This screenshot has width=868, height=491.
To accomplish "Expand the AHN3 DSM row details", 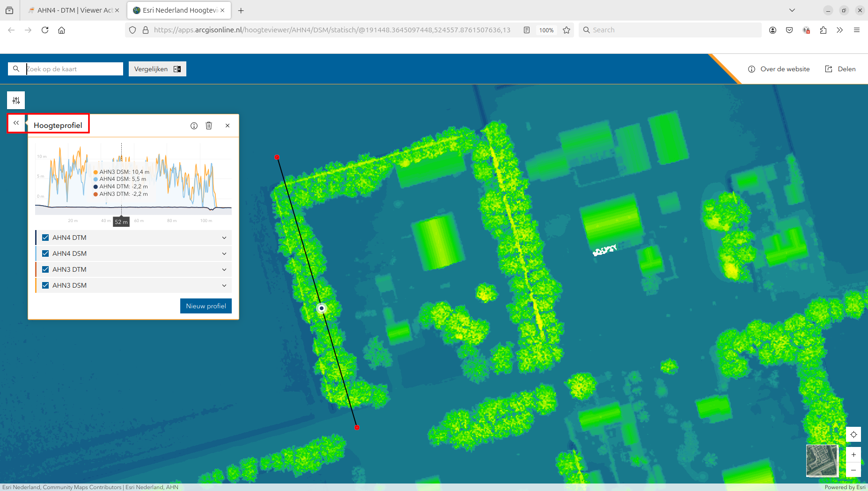I will pos(224,285).
